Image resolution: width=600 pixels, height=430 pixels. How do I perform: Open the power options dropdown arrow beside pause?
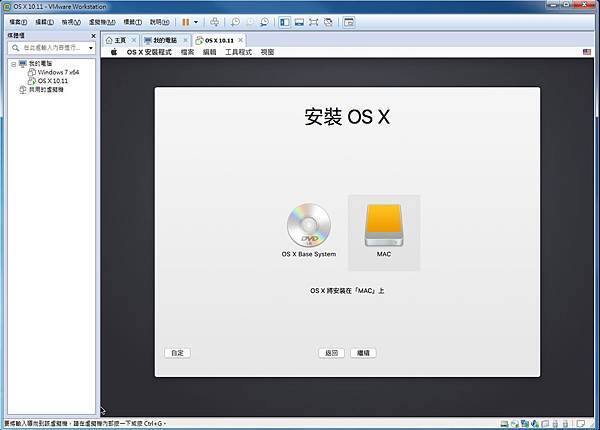(196, 22)
